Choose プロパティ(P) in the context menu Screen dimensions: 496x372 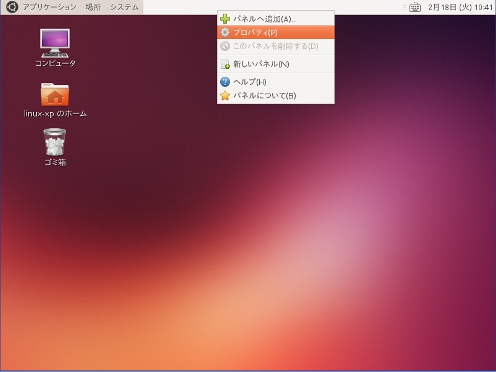pyautogui.click(x=276, y=32)
